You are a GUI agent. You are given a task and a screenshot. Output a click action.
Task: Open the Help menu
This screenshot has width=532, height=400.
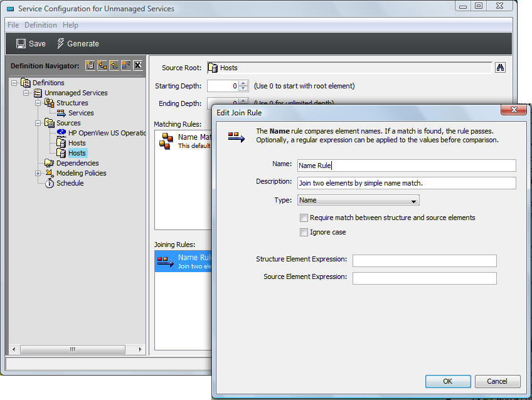click(70, 25)
